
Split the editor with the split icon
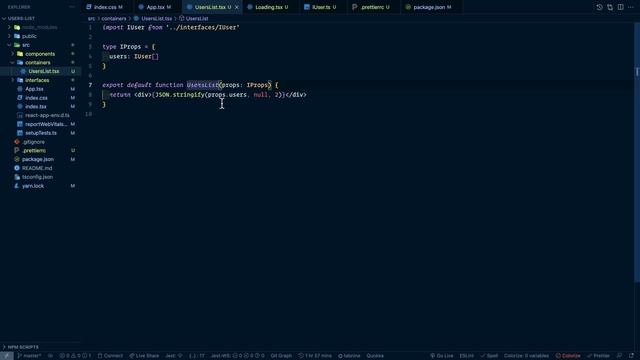[620, 7]
